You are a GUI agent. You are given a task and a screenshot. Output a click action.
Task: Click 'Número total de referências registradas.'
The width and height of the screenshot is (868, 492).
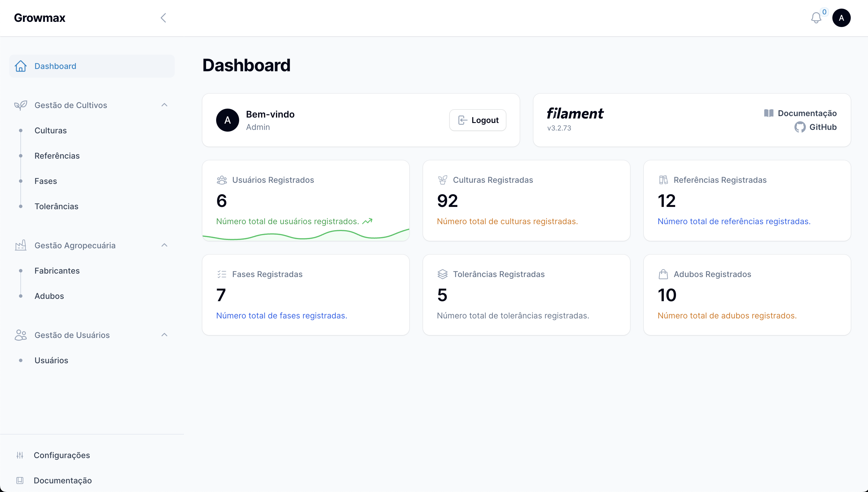(x=734, y=221)
